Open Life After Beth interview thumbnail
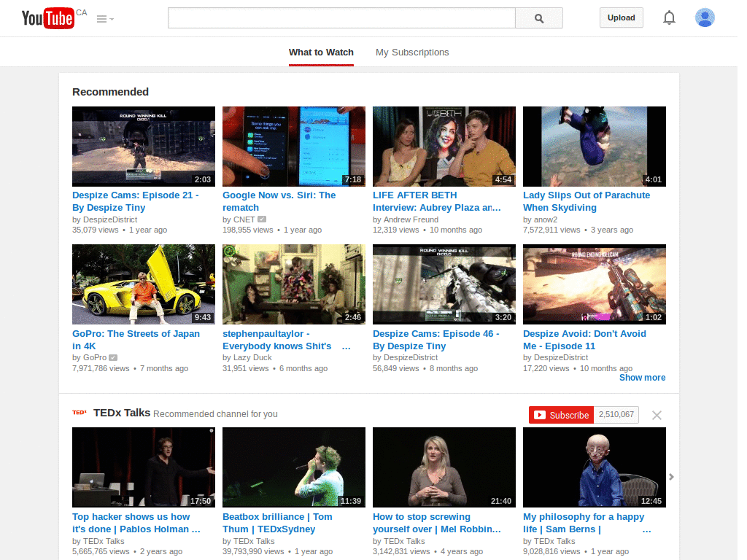 pyautogui.click(x=444, y=146)
